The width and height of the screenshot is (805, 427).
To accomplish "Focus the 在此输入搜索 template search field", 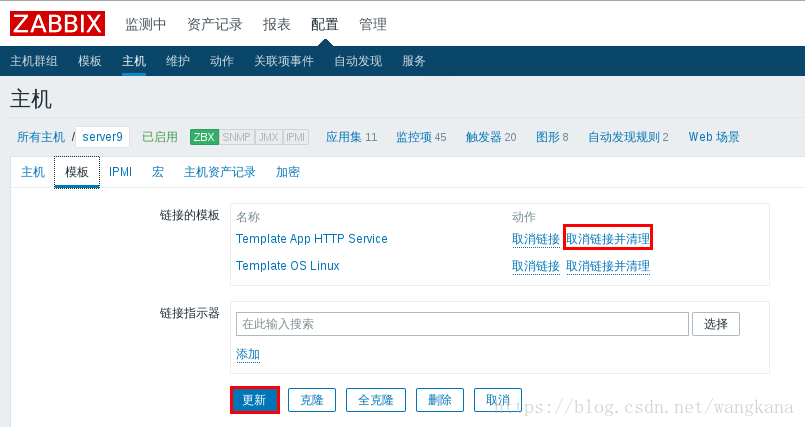I will click(462, 324).
